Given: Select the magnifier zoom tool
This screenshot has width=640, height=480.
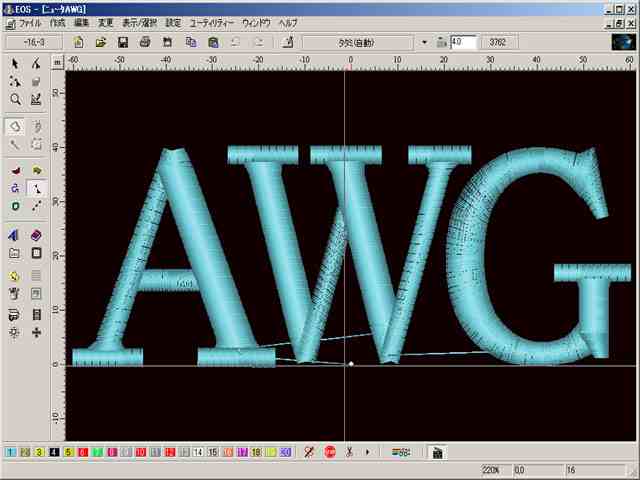Looking at the screenshot, I should 15,99.
